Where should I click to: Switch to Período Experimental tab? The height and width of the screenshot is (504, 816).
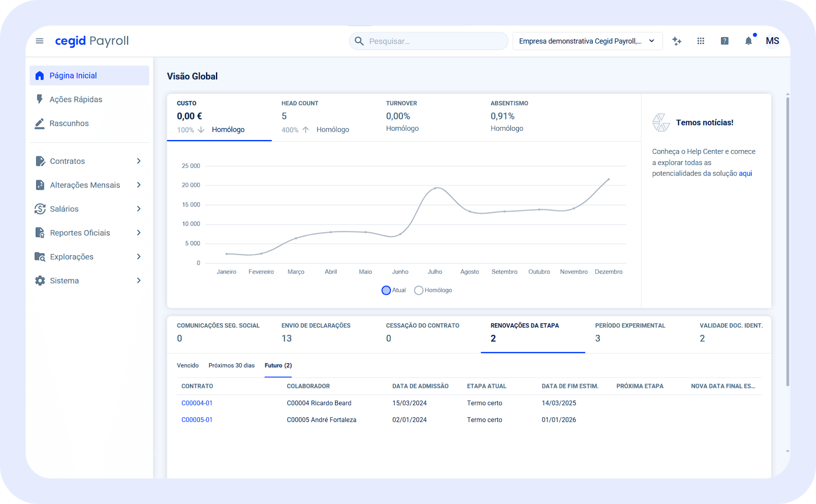[630, 332]
